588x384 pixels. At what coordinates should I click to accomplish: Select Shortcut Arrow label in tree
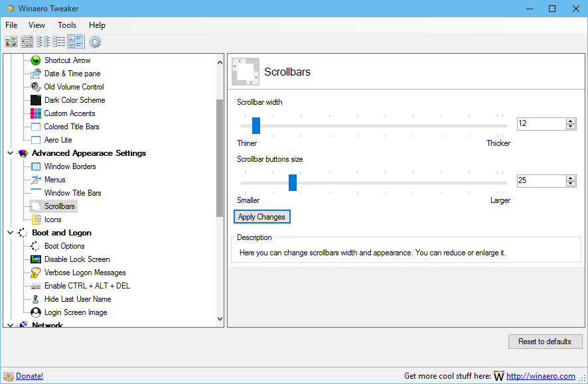[x=68, y=60]
